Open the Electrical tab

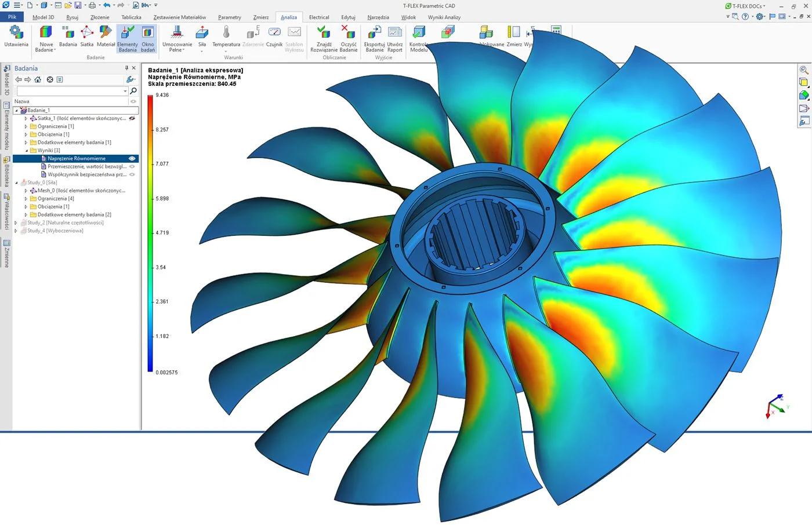(318, 17)
